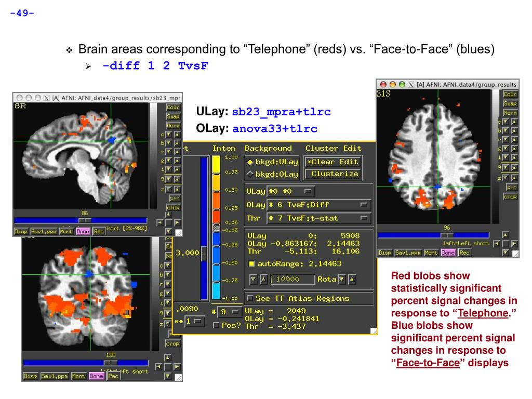Click the crop button in sagittal viewer
Viewport: 532px width, 399px height.
173,207
